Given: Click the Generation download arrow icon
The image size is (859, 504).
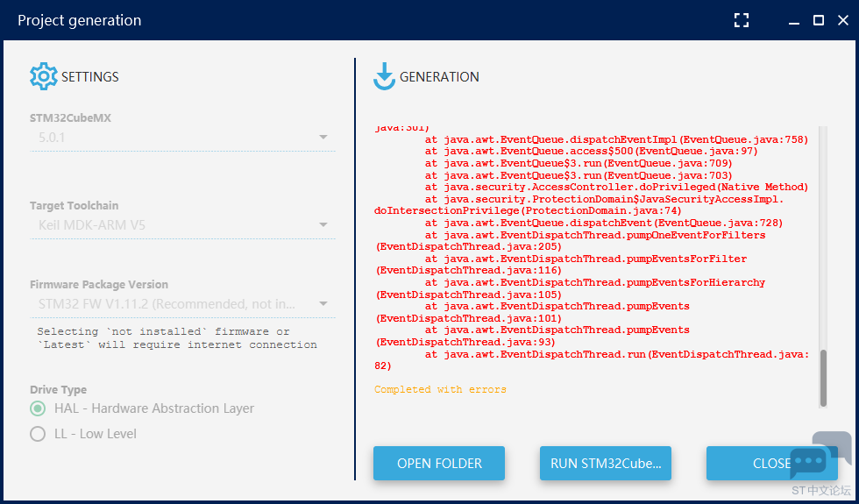Looking at the screenshot, I should point(384,76).
